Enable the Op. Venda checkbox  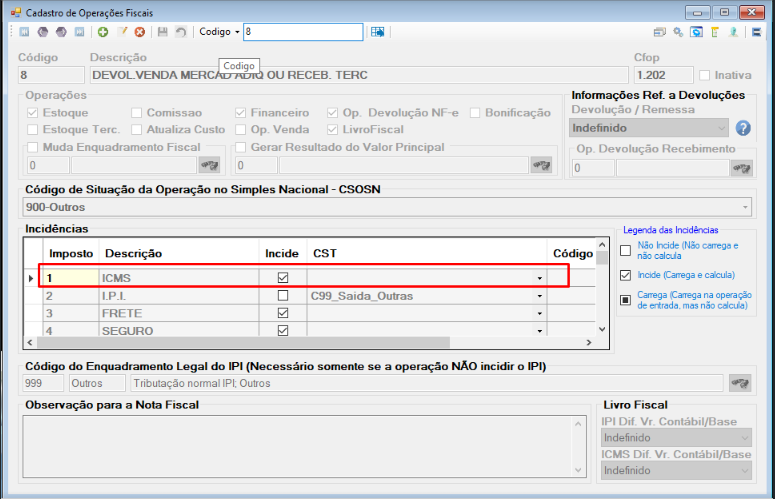241,129
